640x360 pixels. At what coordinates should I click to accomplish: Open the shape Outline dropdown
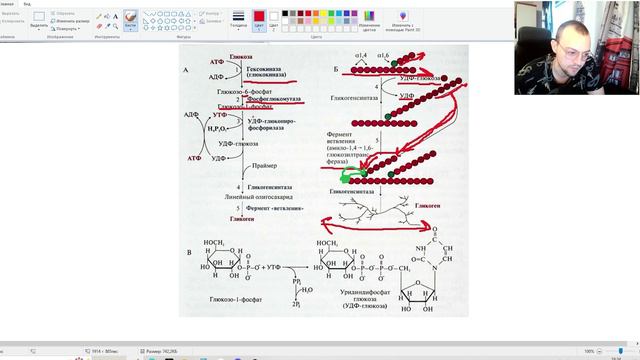211,13
